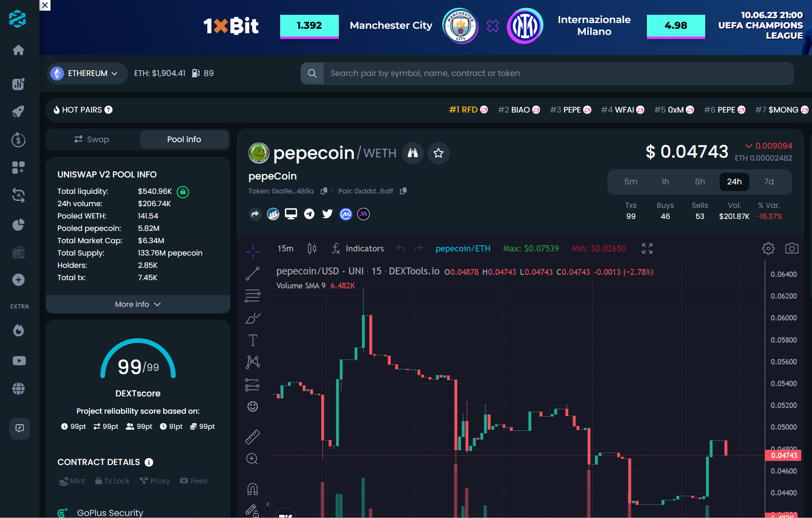Open the feedback chat icon in sidebar
The height and width of the screenshot is (518, 812).
[x=20, y=428]
